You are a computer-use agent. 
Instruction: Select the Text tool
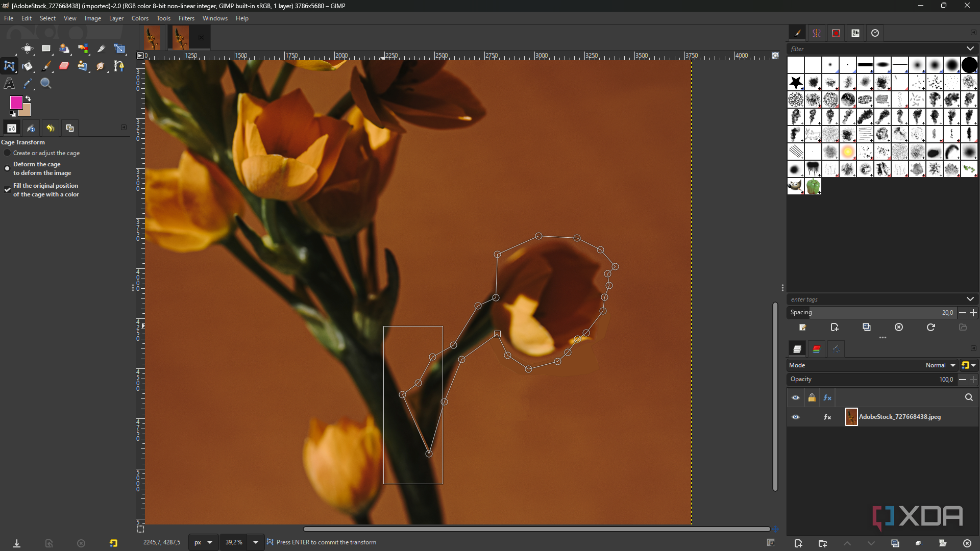[9, 83]
